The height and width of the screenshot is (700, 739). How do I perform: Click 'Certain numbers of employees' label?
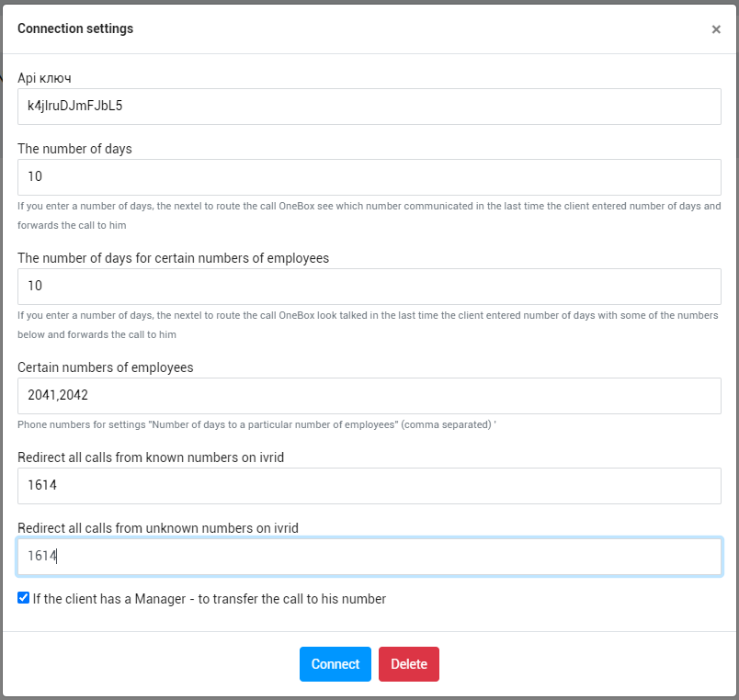106,367
